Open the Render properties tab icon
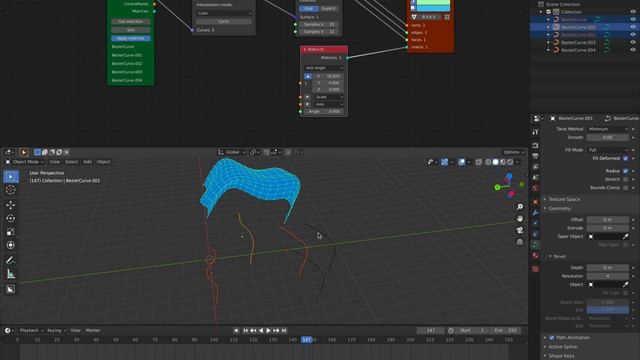This screenshot has width=640, height=360. [536, 146]
